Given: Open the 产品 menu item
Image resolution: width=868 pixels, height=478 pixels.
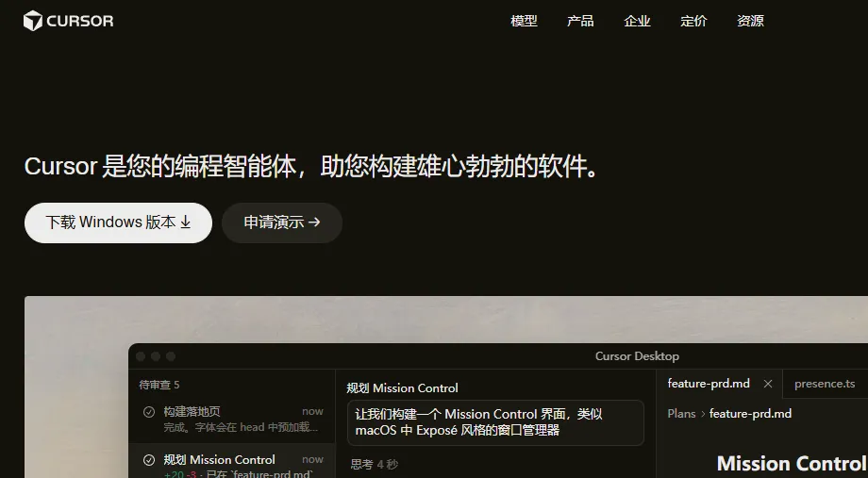Looking at the screenshot, I should click(580, 21).
